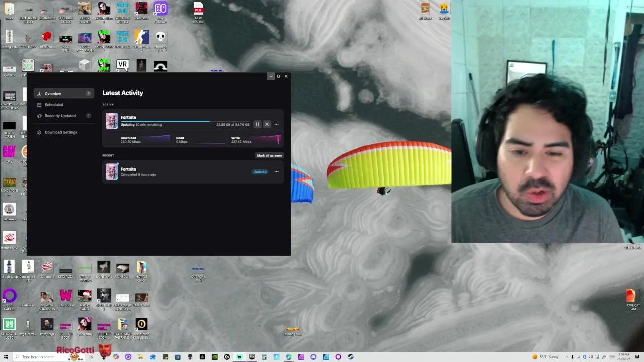Click the "Completed 6 hours ago" text
644x362 pixels.
point(138,175)
